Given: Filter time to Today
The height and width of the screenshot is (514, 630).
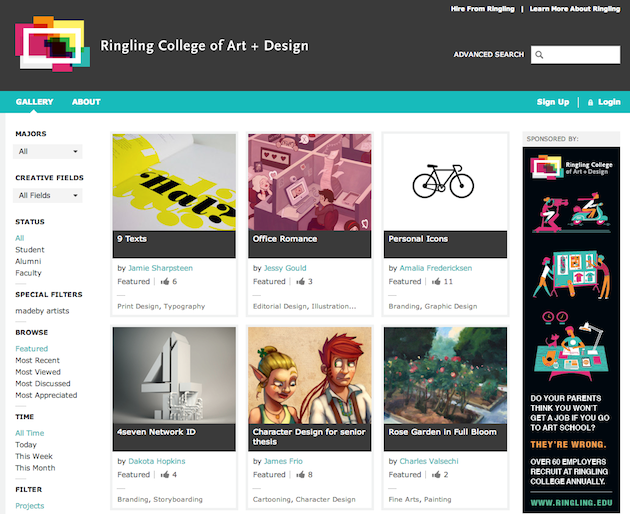Looking at the screenshot, I should point(26,445).
